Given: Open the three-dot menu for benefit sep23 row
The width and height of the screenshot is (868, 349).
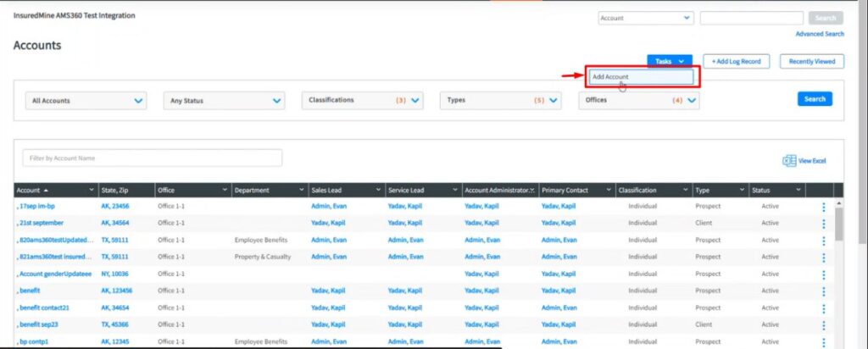Looking at the screenshot, I should 822,324.
